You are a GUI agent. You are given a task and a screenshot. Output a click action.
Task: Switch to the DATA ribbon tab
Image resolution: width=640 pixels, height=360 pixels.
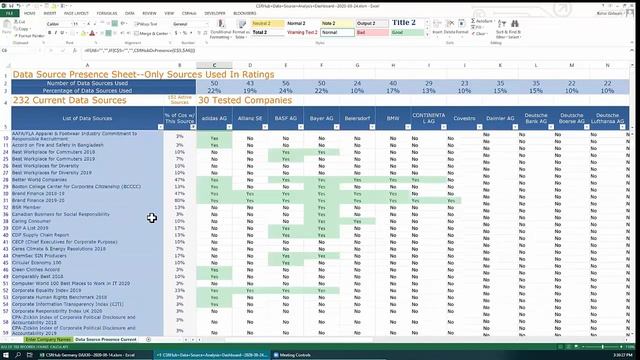(130, 13)
